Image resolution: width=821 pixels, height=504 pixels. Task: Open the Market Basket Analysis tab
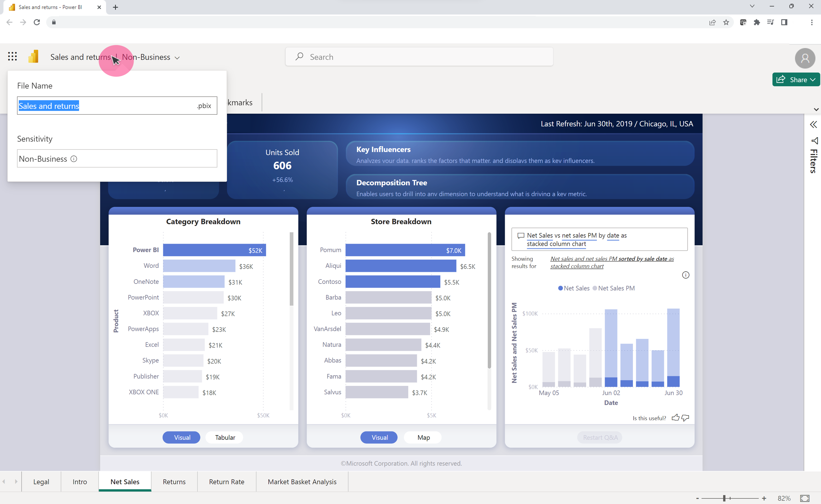tap(302, 482)
